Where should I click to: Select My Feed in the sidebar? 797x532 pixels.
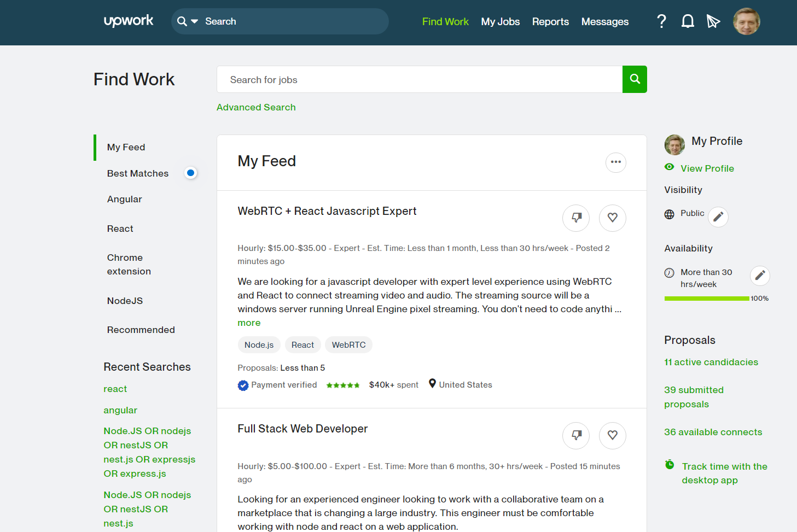tap(126, 147)
